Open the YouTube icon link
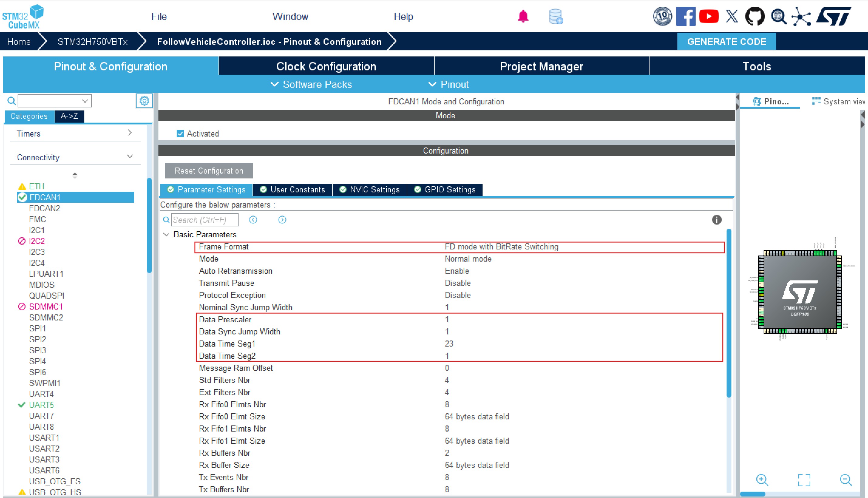 (x=709, y=16)
